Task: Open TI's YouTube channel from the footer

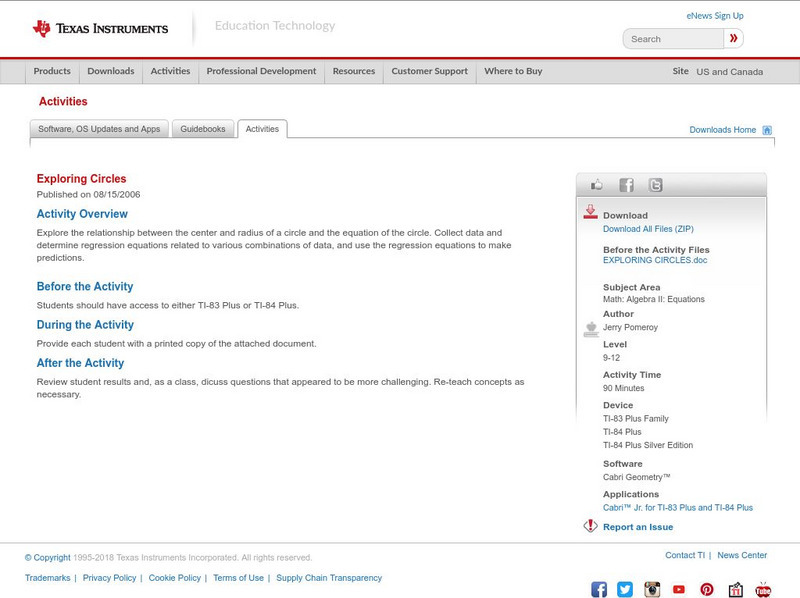Action: click(680, 588)
